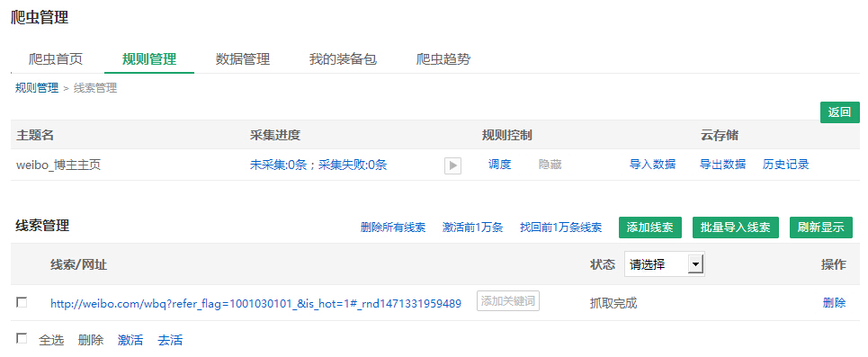The height and width of the screenshot is (357, 868).
Task: Click 删除 in the weibo URL row
Action: pos(834,303)
